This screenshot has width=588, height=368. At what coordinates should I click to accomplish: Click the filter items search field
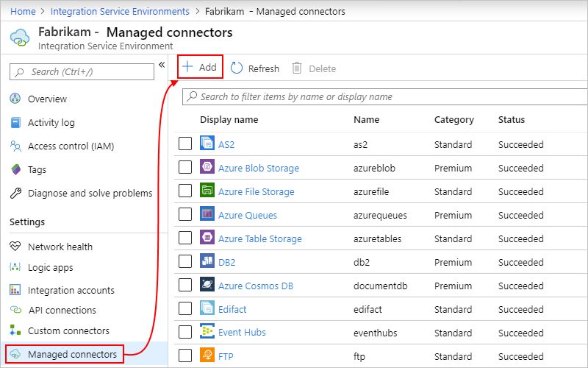click(382, 96)
